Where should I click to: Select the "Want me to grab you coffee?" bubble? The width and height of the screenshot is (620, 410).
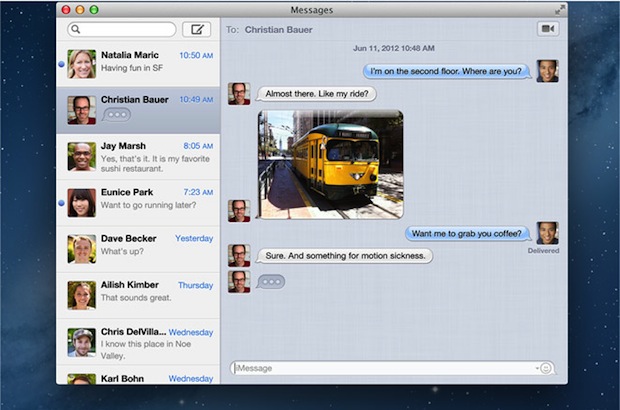[467, 234]
